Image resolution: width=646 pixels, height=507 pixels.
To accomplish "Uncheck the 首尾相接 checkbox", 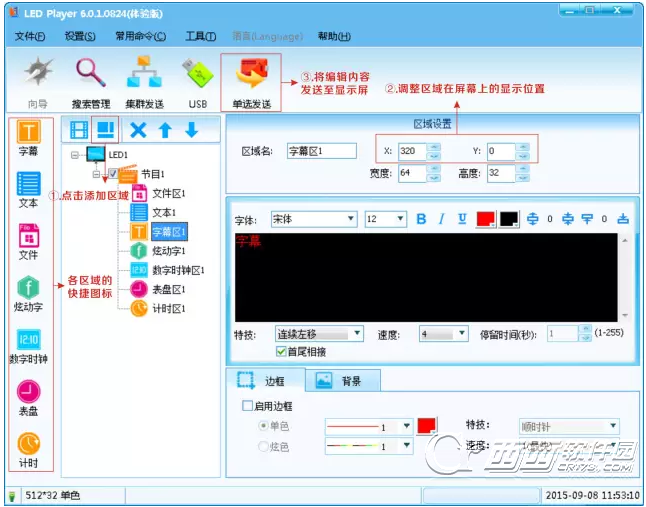I will click(x=281, y=351).
